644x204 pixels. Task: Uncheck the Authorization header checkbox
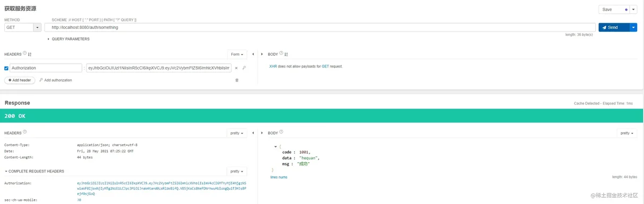6,68
